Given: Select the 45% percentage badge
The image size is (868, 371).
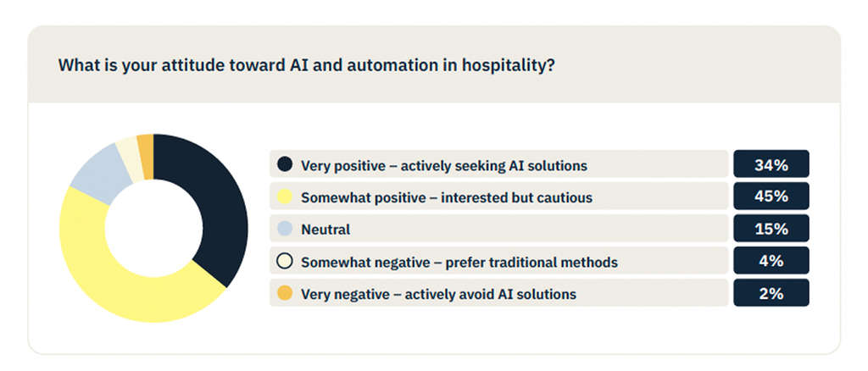Looking at the screenshot, I should coord(771,197).
